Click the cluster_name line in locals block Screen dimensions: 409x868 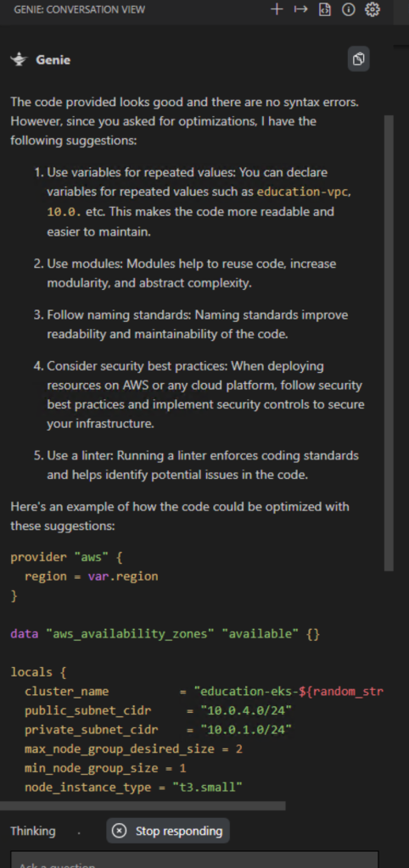click(x=197, y=692)
